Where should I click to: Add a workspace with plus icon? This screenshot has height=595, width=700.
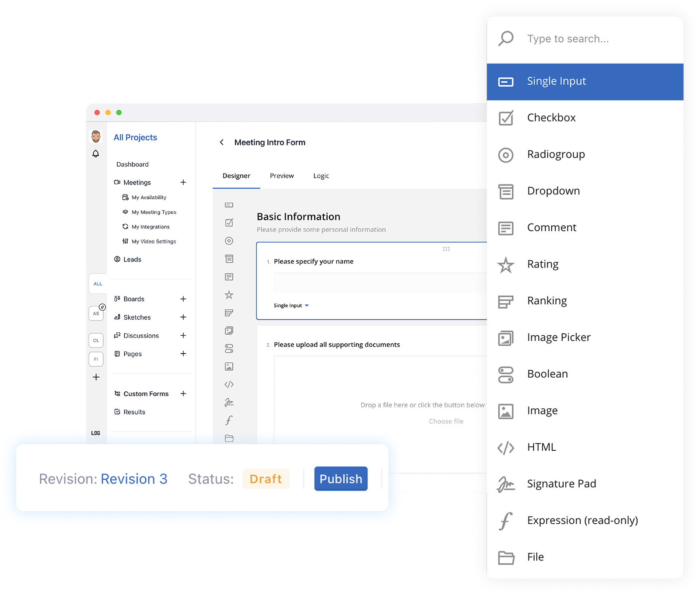pyautogui.click(x=96, y=377)
